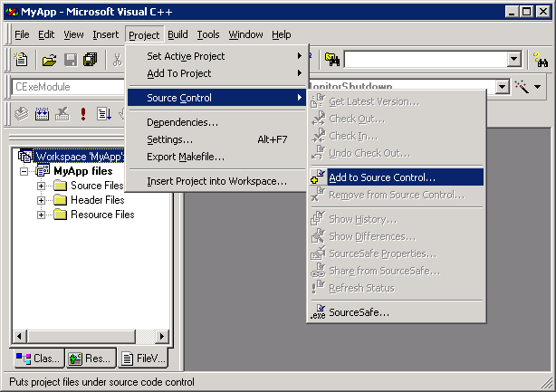Choose Add to Source Control menu item
This screenshot has width=556, height=392.
point(381,177)
